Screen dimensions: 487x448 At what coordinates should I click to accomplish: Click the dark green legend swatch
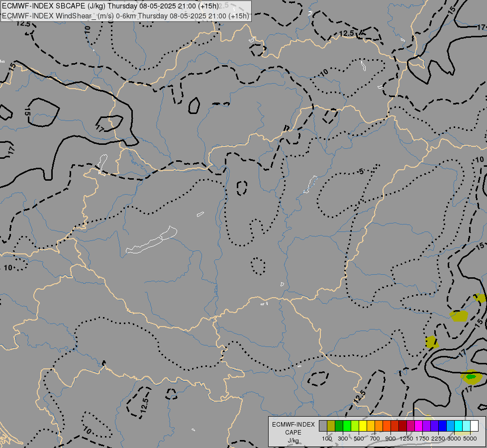pos(339,426)
